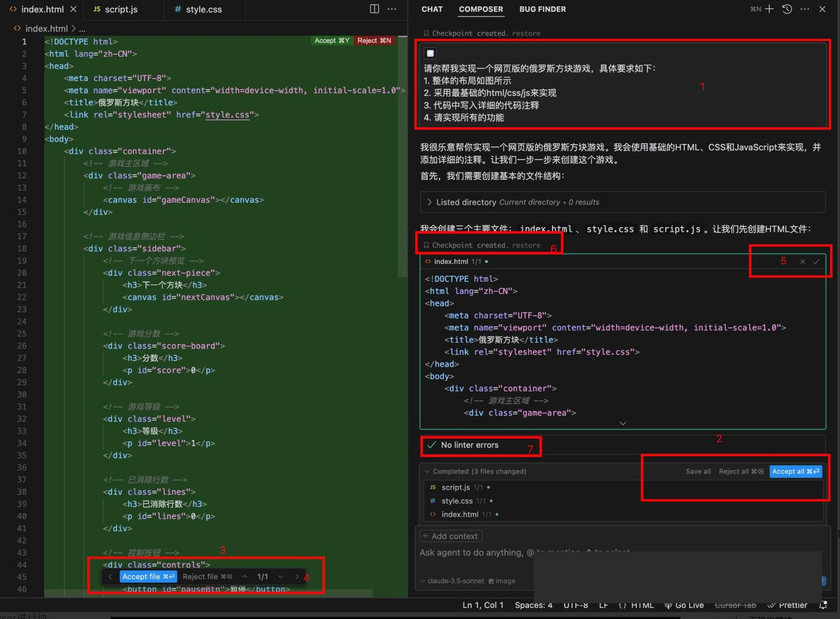Collapse the Completed files changed list
The width and height of the screenshot is (840, 619).
[427, 471]
